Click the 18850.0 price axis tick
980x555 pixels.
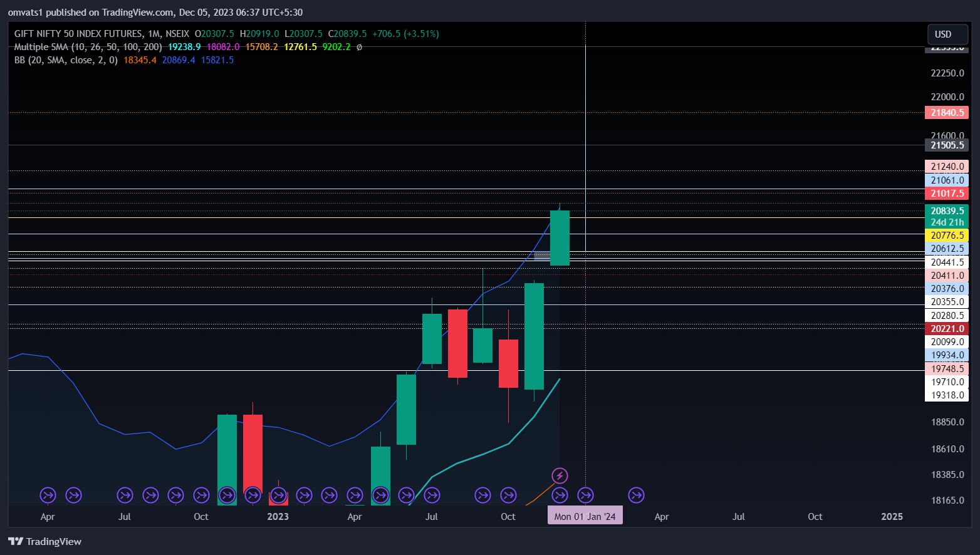(947, 422)
